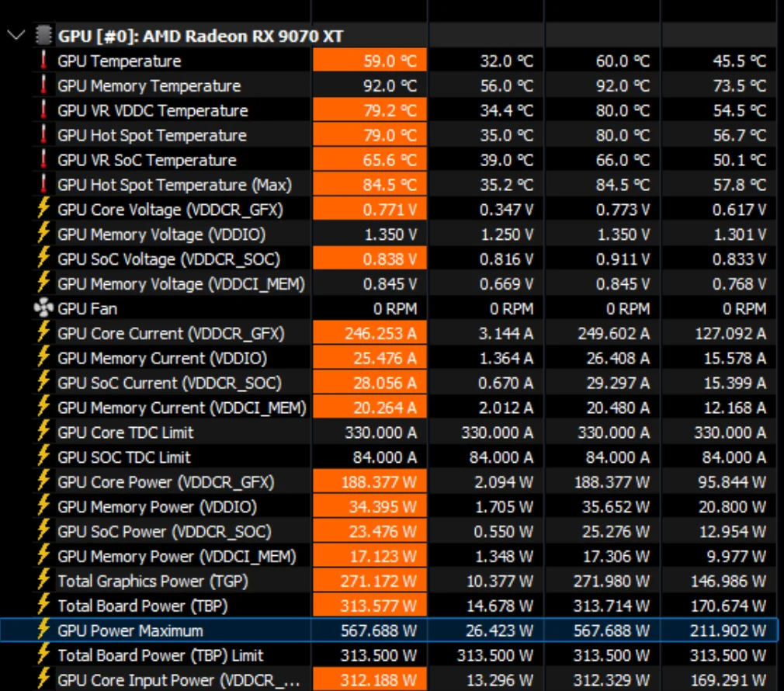Select the GPU Temperature sensor row label
Viewport: 784px width, 691px height.
coord(119,61)
